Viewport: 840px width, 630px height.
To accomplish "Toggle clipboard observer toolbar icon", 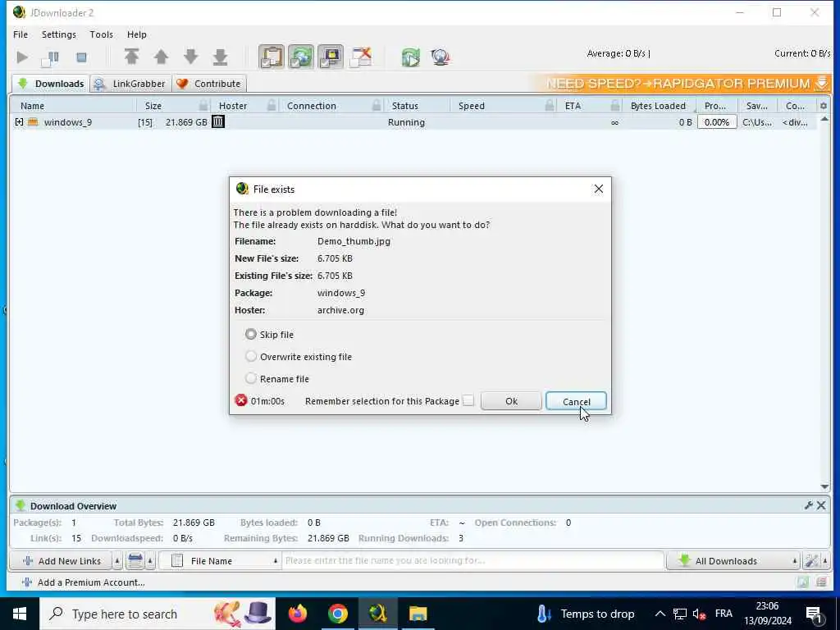I will pyautogui.click(x=272, y=57).
